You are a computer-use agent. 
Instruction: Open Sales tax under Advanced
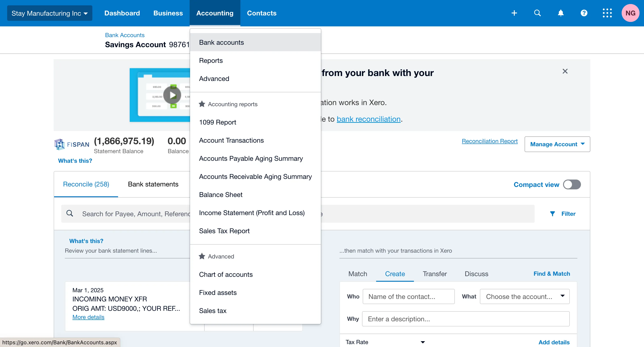point(255,311)
